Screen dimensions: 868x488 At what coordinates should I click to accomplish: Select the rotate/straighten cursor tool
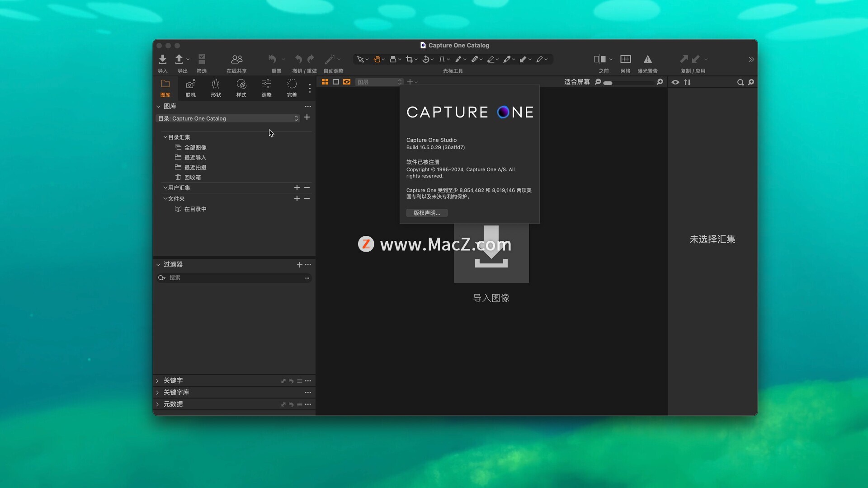pos(425,59)
